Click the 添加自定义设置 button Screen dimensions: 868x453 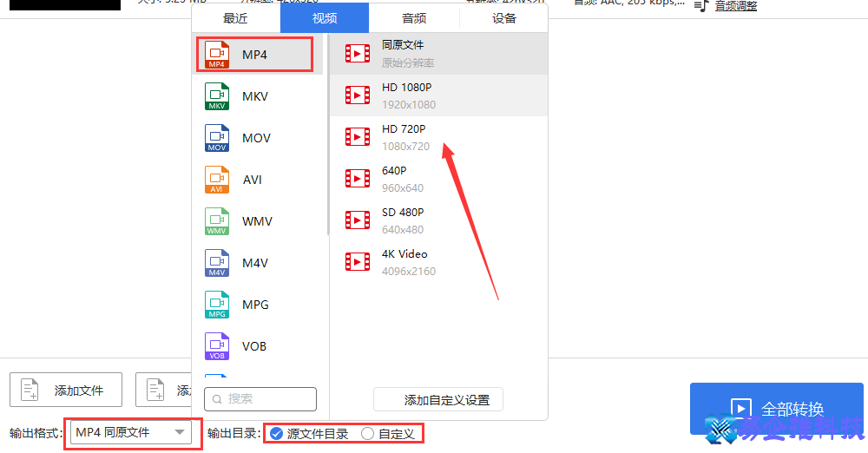438,400
